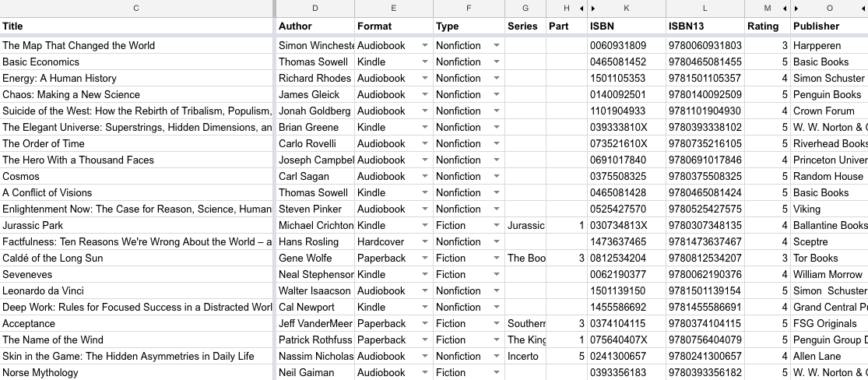This screenshot has width=868, height=380.
Task: Click the Rating header cell
Action: [x=768, y=26]
